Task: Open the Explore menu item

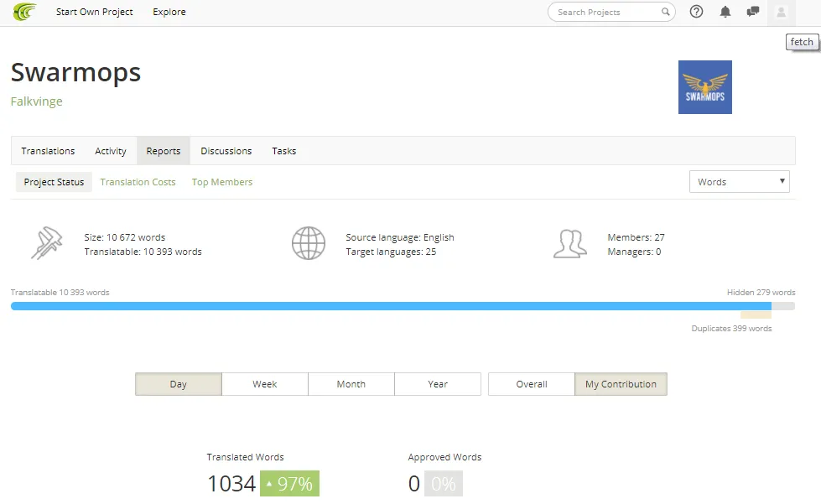Action: 169,12
